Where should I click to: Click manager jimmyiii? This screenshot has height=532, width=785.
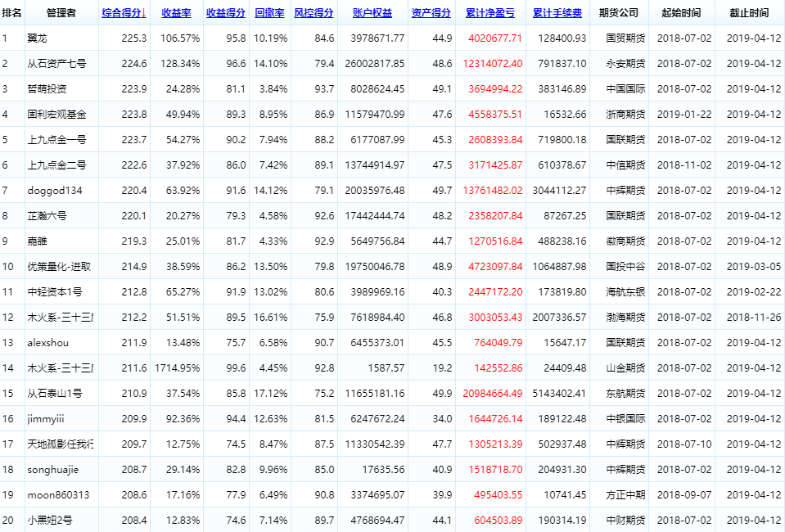(x=46, y=419)
